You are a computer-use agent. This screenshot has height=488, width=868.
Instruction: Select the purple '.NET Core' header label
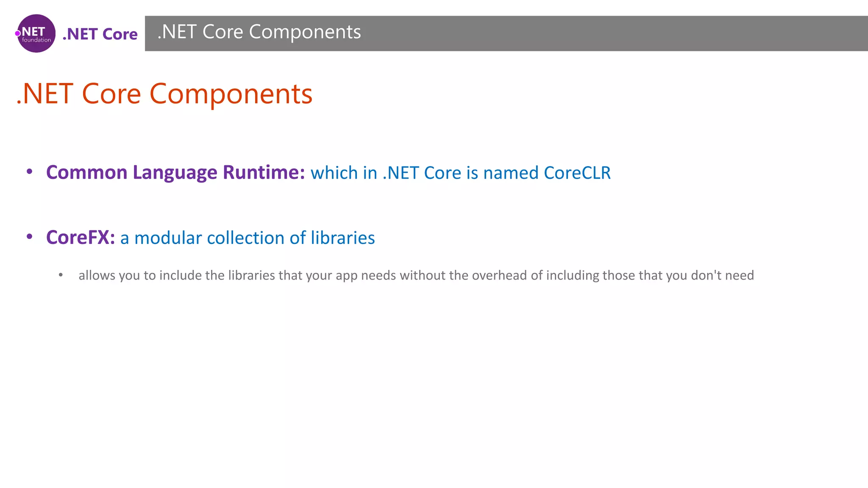click(100, 34)
